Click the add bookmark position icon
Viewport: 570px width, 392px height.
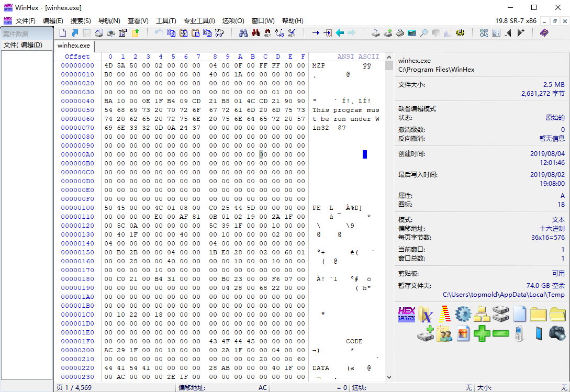coord(521,33)
